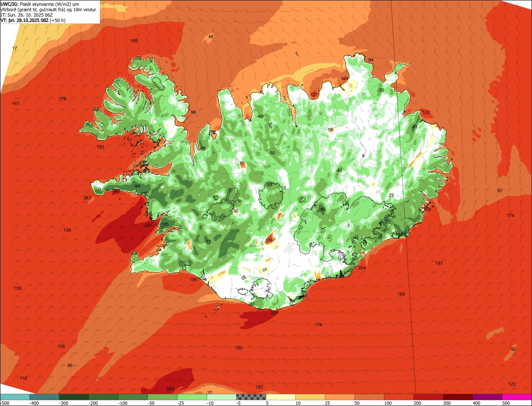This screenshot has width=532, height=406.
Task: Click the flux value 127 on the north coast
Action: pos(314,95)
